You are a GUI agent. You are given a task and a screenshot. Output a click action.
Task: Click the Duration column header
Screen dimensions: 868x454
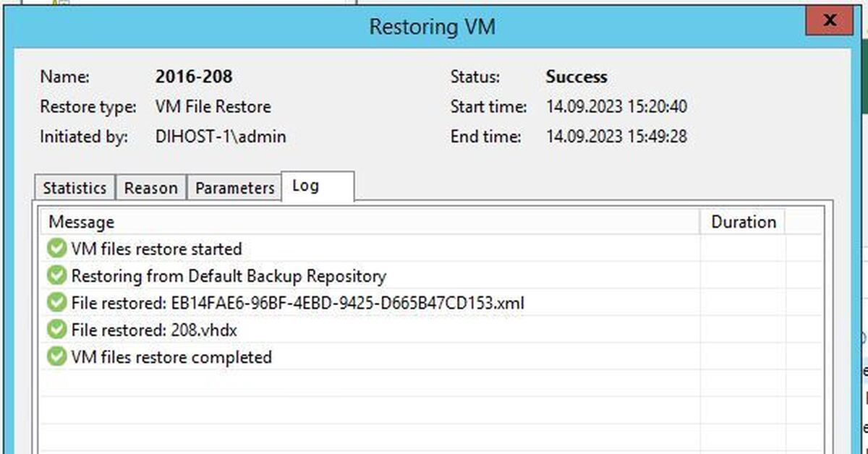(x=743, y=222)
